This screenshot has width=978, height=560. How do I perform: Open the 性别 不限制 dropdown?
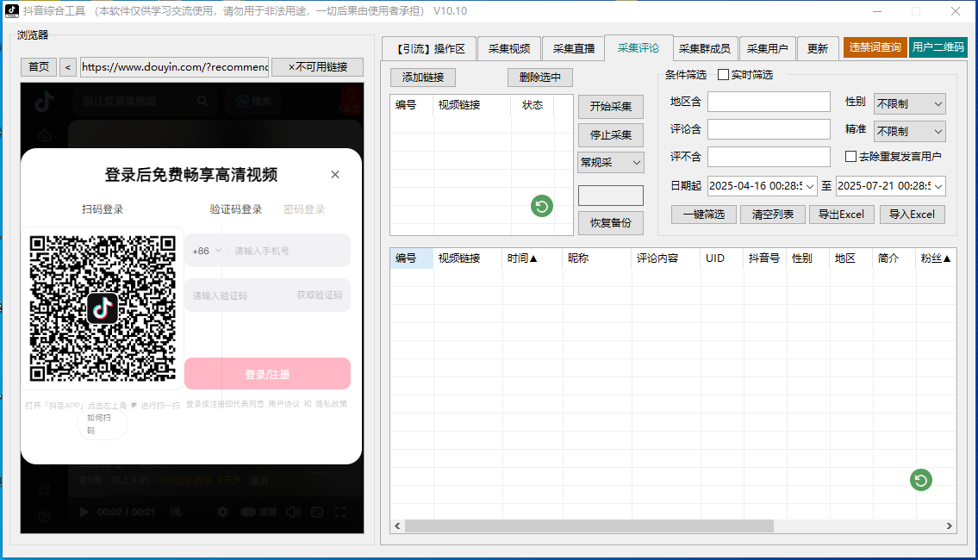(x=909, y=103)
